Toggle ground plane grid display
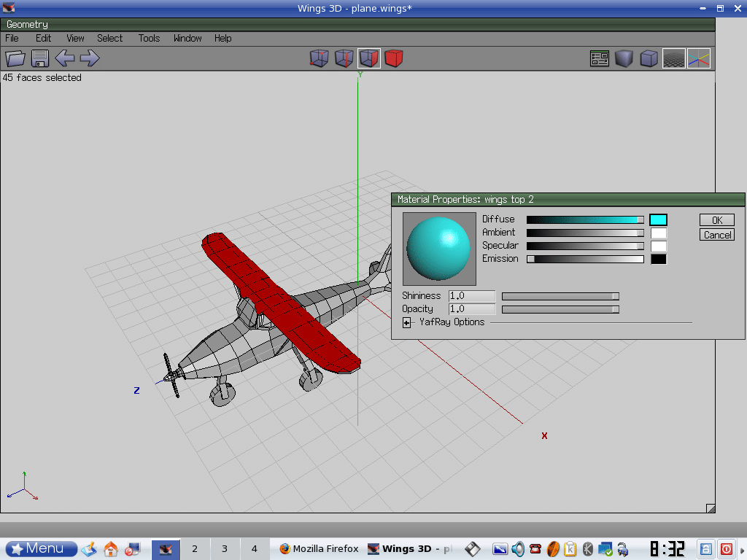Screen dimensions: 747x560 coord(673,58)
